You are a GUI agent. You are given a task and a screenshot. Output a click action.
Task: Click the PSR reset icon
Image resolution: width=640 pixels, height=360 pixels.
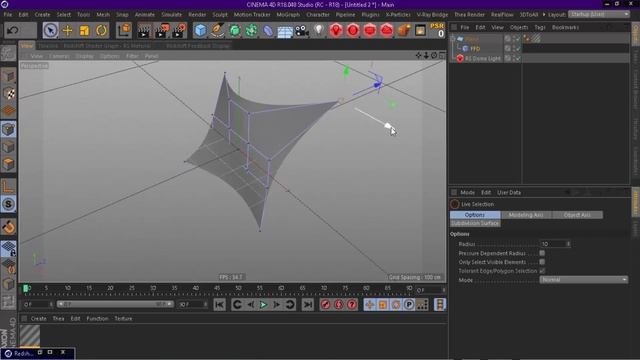point(437,30)
